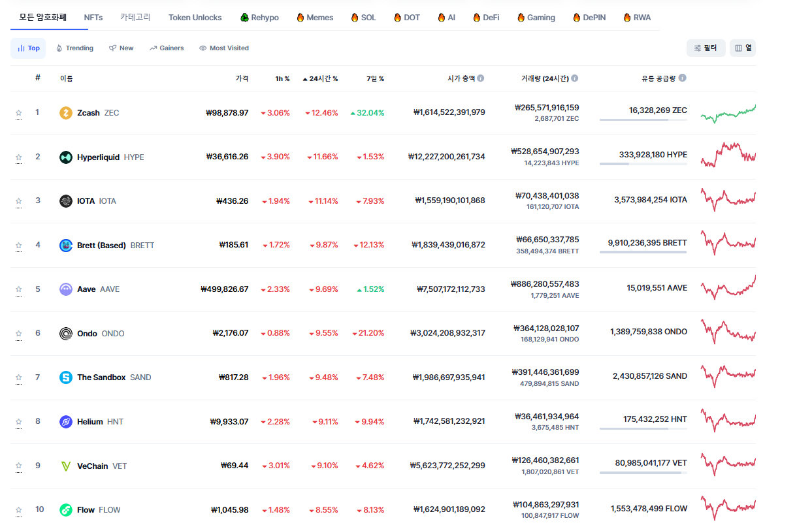Add Aave to watchlist via star
Screen dimensions: 812x527
coord(19,289)
